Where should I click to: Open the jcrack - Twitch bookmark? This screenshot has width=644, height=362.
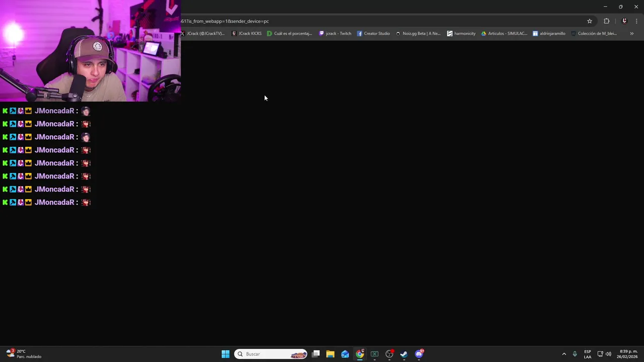(x=335, y=34)
